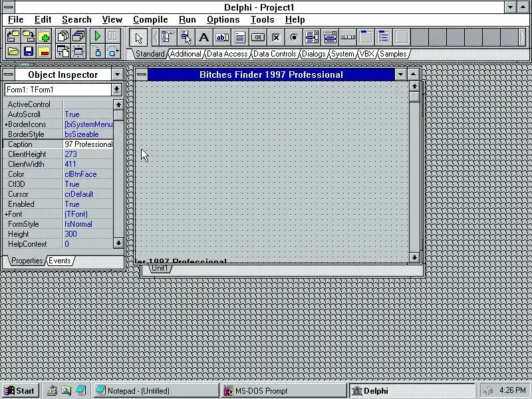The width and height of the screenshot is (532, 399).
Task: Click the Windows Start button
Action: pyautogui.click(x=20, y=391)
